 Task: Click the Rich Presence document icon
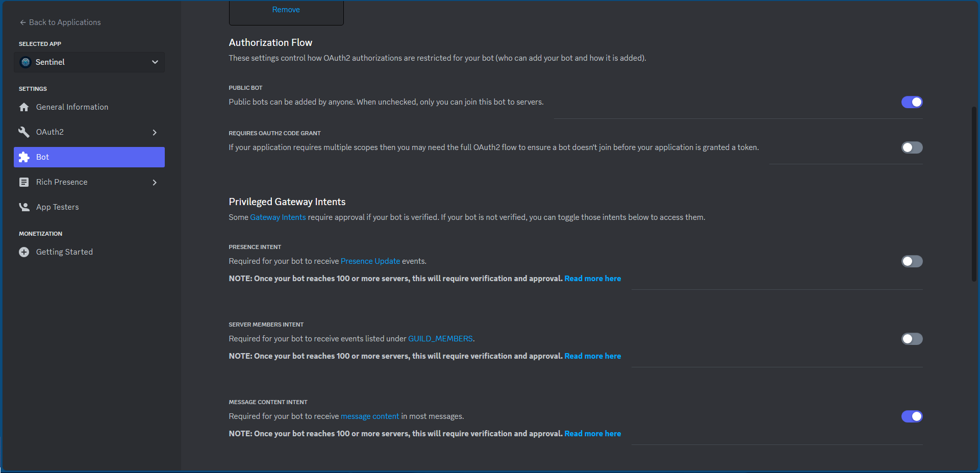pos(24,182)
